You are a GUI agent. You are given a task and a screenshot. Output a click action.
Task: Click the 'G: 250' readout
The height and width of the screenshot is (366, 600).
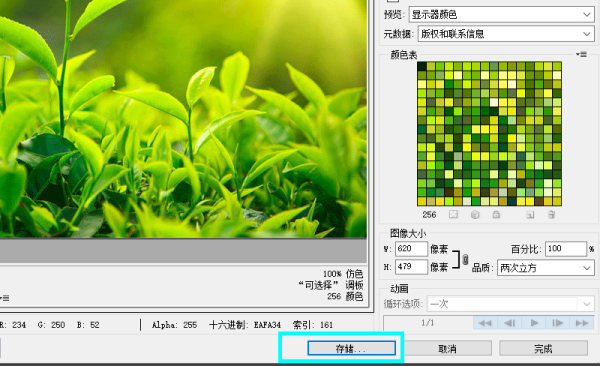click(x=51, y=325)
